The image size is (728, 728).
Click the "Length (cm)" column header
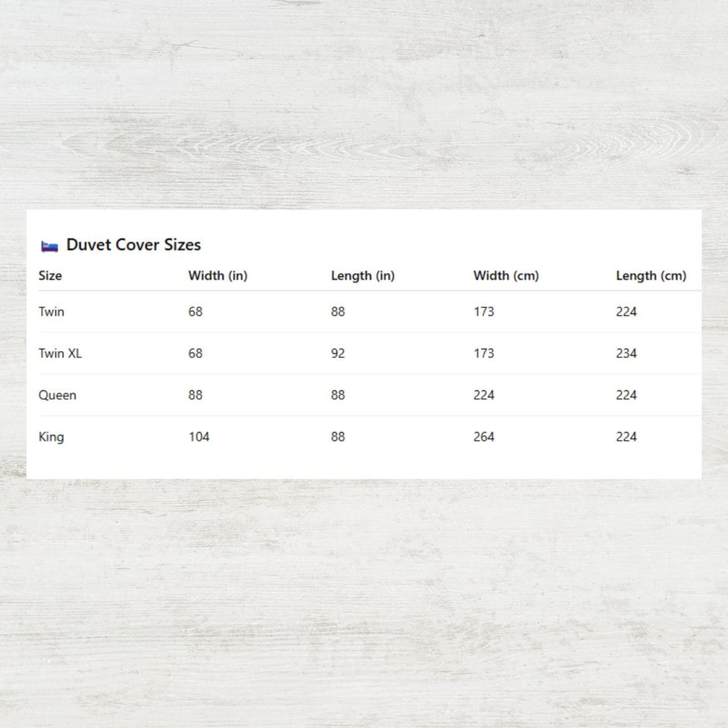tap(651, 276)
